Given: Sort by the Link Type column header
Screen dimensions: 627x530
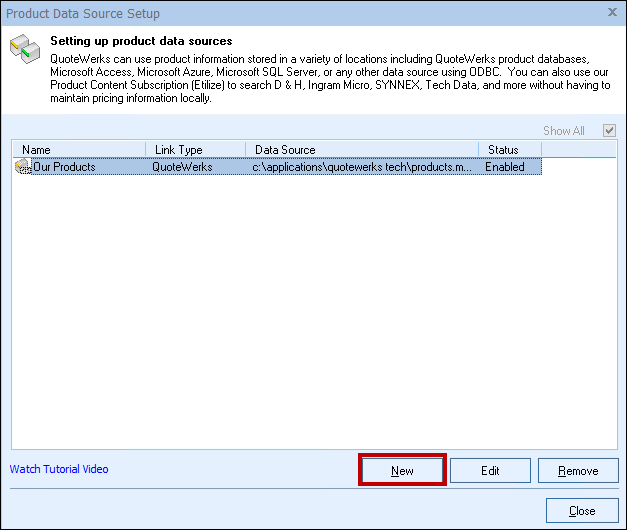Looking at the screenshot, I should pos(195,150).
